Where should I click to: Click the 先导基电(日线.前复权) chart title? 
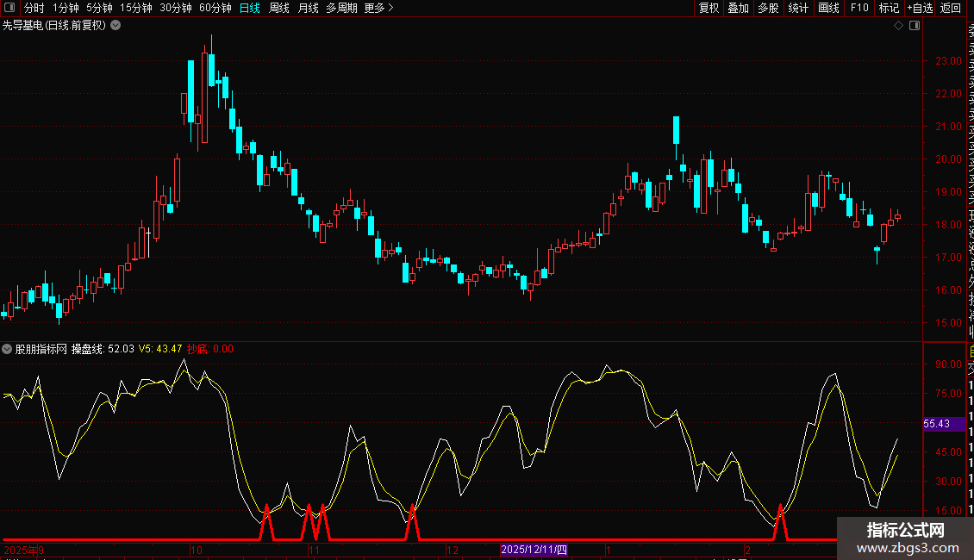pyautogui.click(x=54, y=26)
